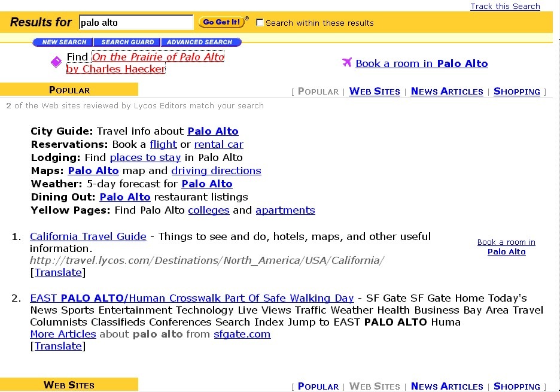The height and width of the screenshot is (392, 560).
Task: Jump to Web Sites results section
Action: [375, 92]
